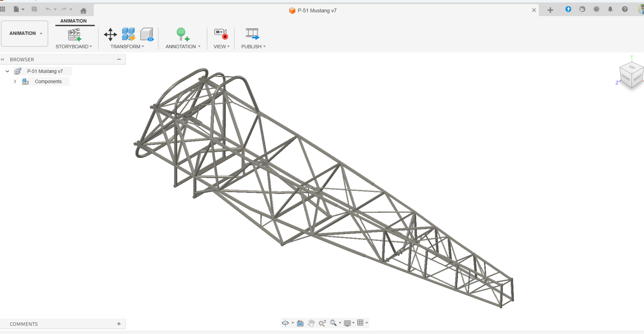Click the P-51 Mustang v7 component icon
The height and width of the screenshot is (334, 644).
(18, 71)
